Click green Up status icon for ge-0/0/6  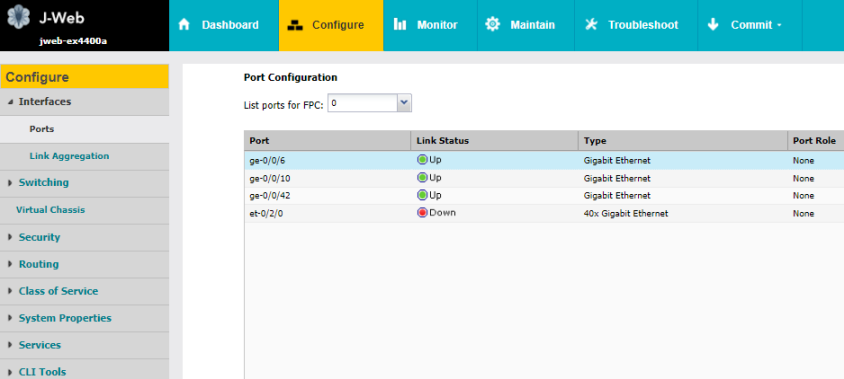(x=422, y=160)
